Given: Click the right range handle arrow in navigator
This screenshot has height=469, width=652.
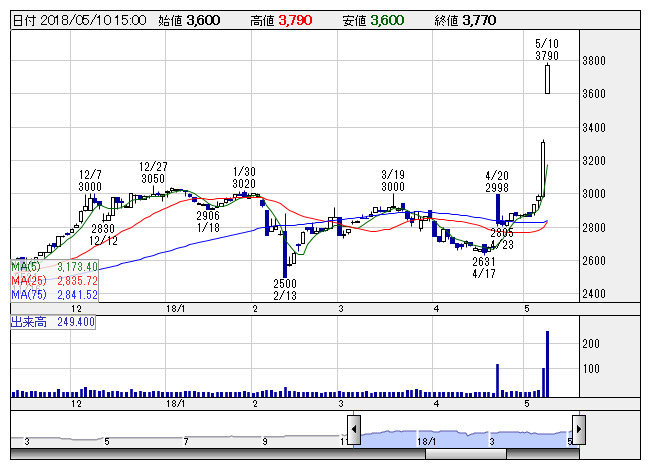Looking at the screenshot, I should point(579,430).
